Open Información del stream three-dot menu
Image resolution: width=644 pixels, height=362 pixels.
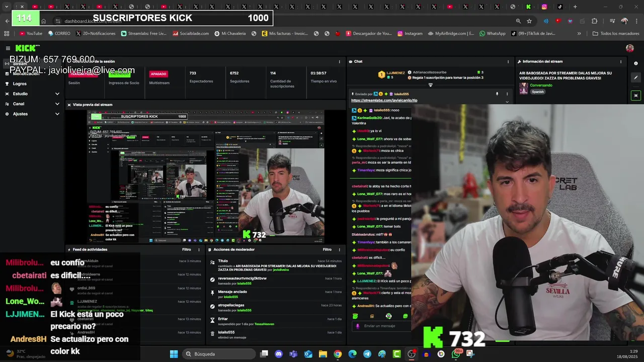(x=620, y=61)
